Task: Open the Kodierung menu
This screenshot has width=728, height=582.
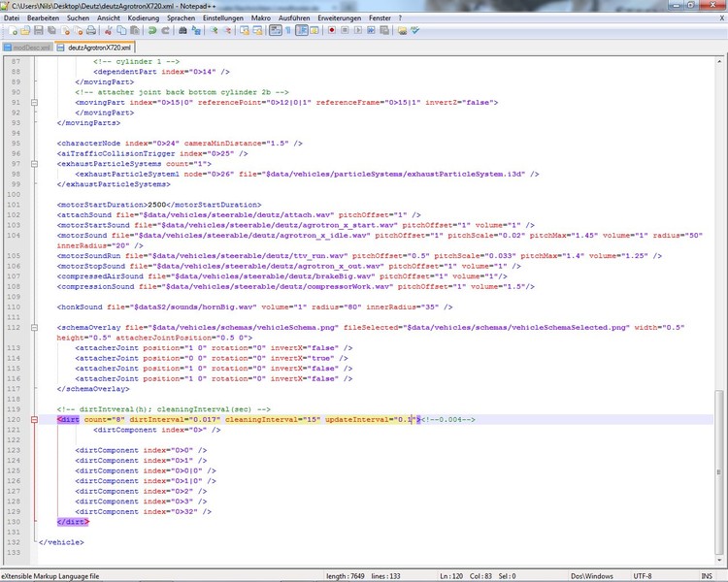Action: (x=144, y=18)
